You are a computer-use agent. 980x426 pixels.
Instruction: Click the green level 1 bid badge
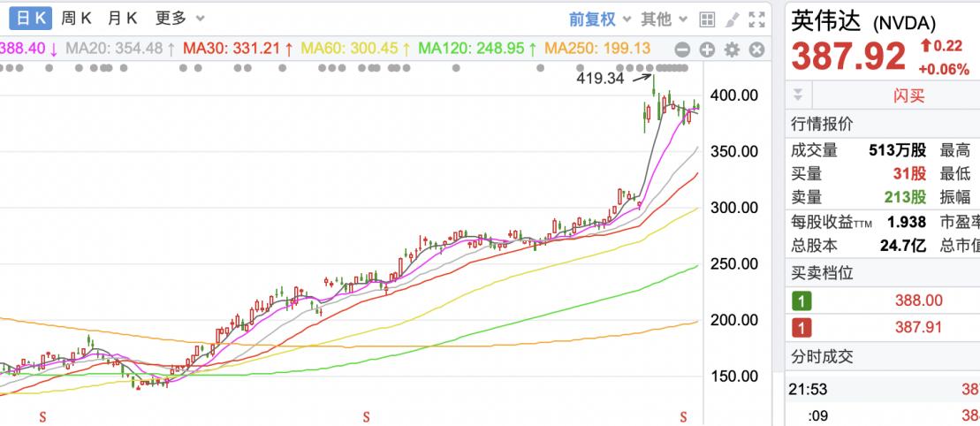click(801, 301)
